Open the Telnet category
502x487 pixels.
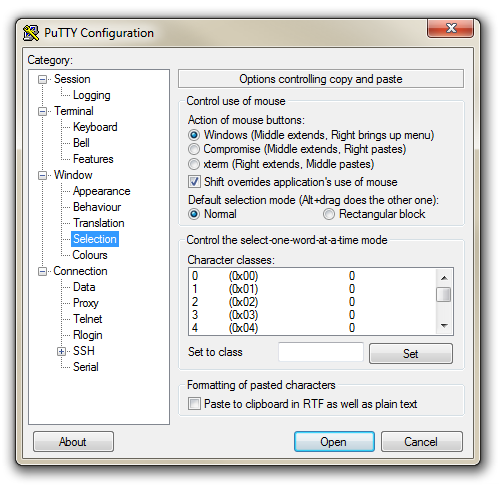click(x=88, y=319)
